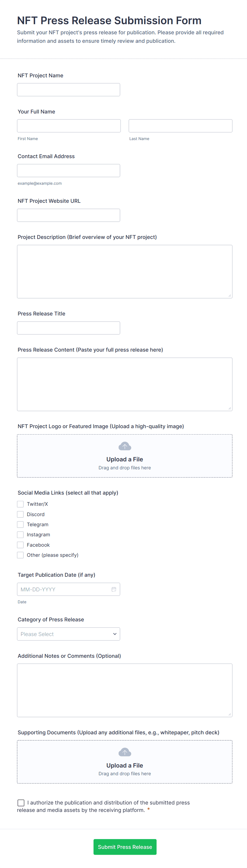This screenshot has height=868, width=247.
Task: Enable the Discord checkbox
Action: click(x=20, y=515)
